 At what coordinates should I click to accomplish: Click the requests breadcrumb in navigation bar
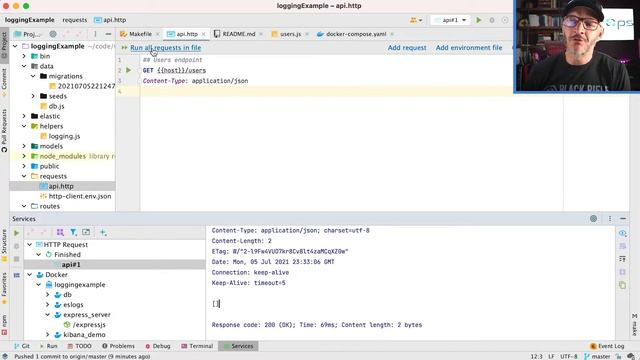click(75, 20)
